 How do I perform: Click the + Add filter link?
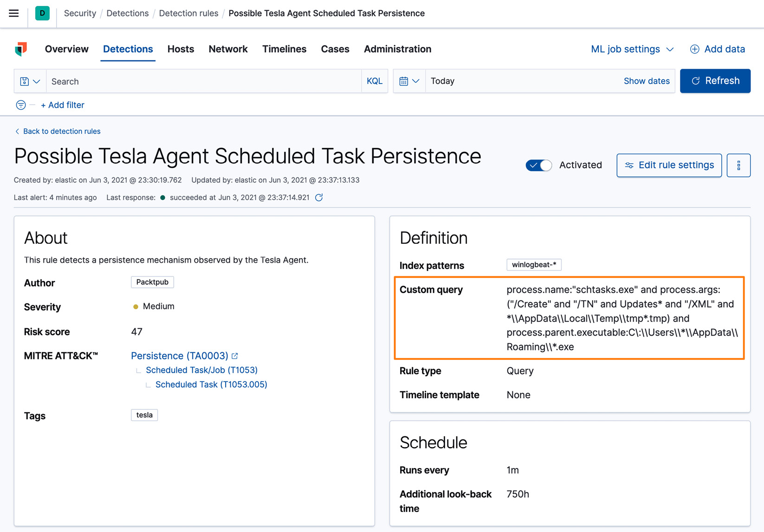point(62,105)
